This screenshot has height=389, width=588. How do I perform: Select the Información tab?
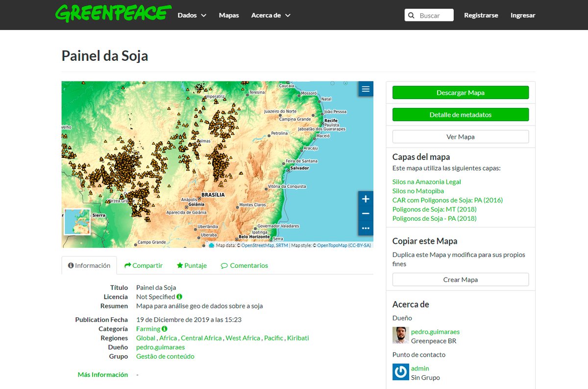click(89, 265)
